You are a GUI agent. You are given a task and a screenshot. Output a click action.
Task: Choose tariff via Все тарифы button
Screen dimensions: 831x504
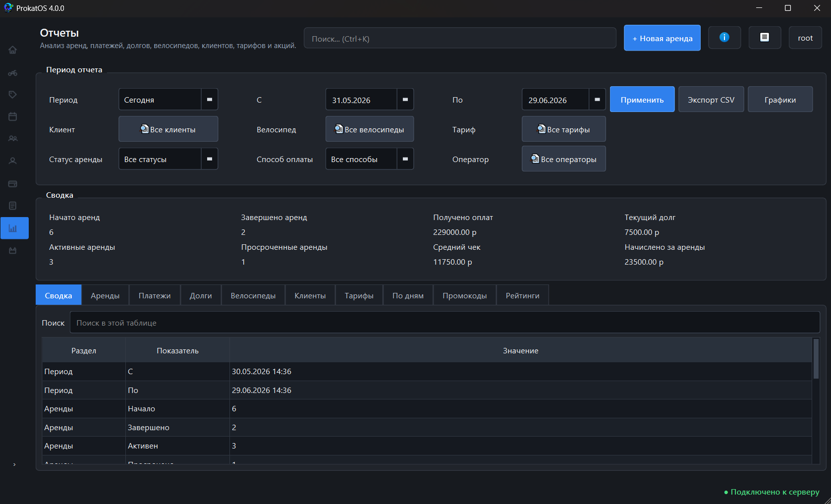[x=564, y=129]
